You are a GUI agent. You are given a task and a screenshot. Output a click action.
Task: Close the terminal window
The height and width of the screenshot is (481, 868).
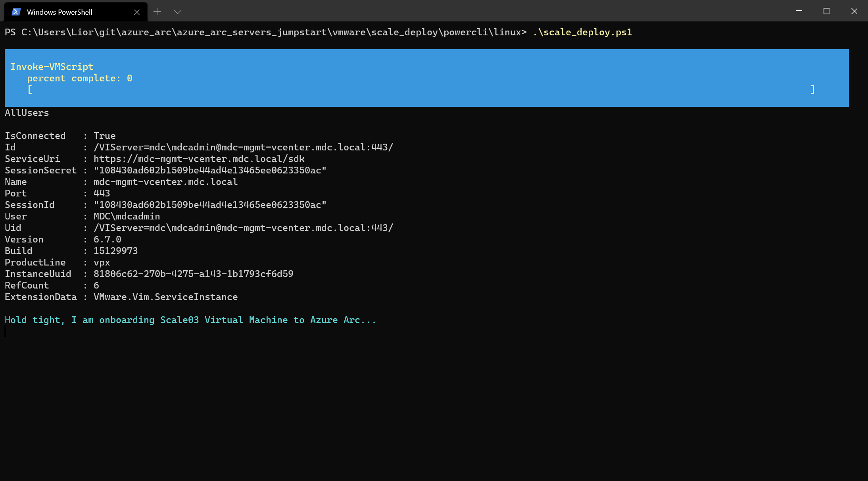point(854,11)
